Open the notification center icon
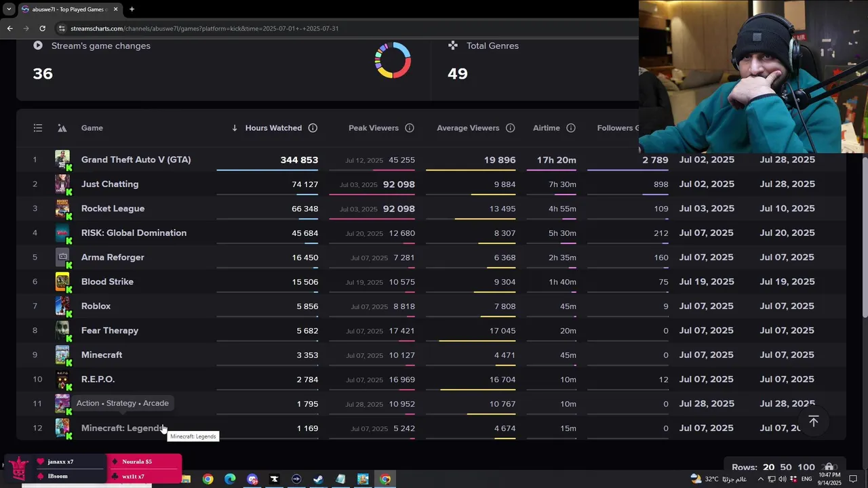The image size is (868, 488). pos(853,479)
